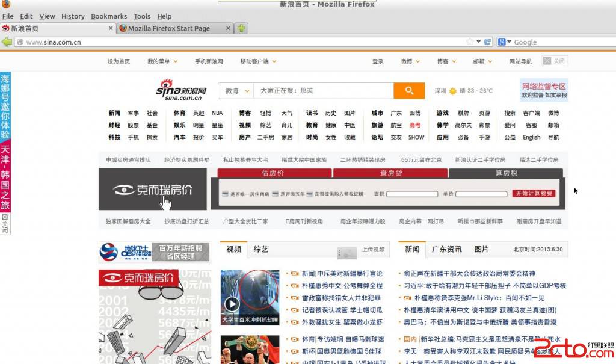
Task: Open the 微博 search type dropdown
Action: [x=236, y=91]
